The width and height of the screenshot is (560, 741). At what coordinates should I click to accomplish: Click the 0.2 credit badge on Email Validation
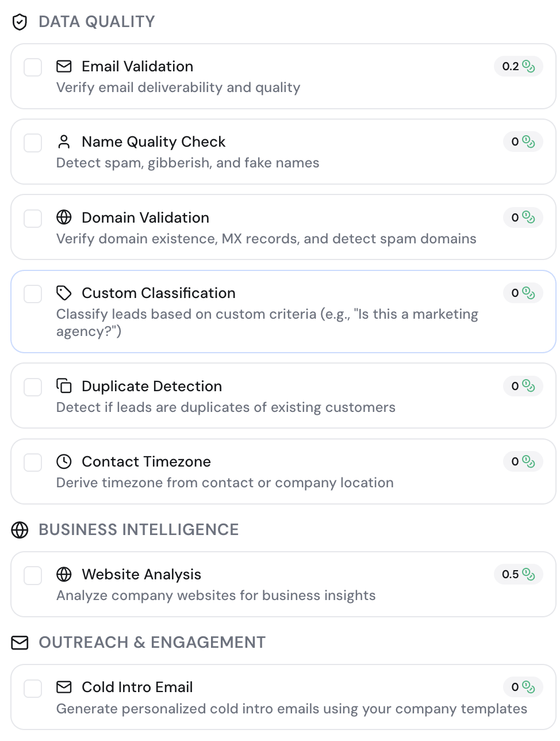pos(518,66)
